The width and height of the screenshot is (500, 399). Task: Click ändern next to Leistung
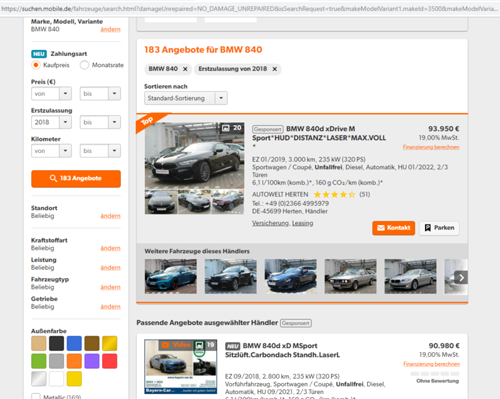(x=110, y=268)
